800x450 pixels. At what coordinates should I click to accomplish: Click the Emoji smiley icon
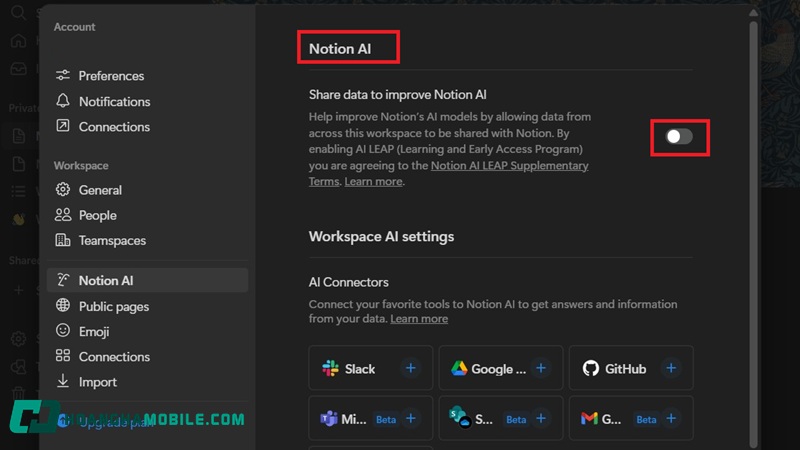[63, 331]
